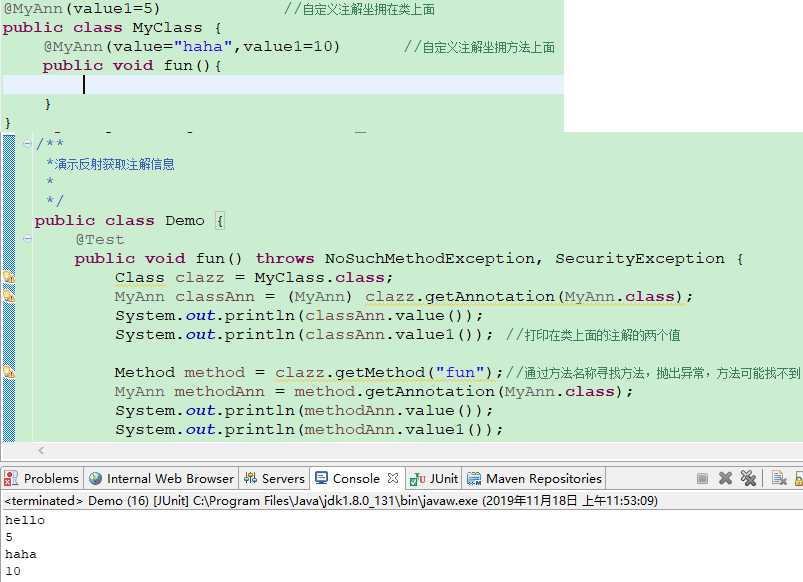The width and height of the screenshot is (803, 582).
Task: Switch to the Problems tab
Action: pyautogui.click(x=42, y=479)
